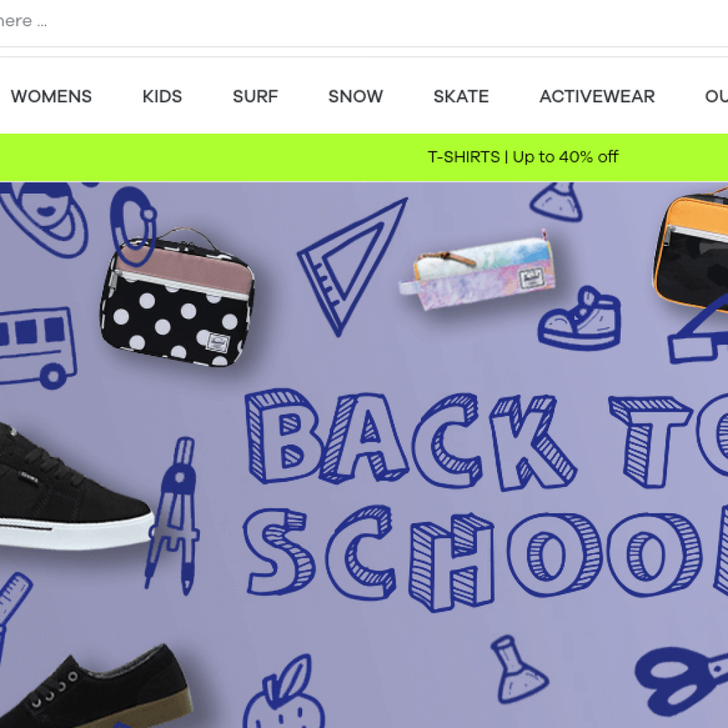This screenshot has width=728, height=728.
Task: Select the SNOW category
Action: (x=355, y=97)
